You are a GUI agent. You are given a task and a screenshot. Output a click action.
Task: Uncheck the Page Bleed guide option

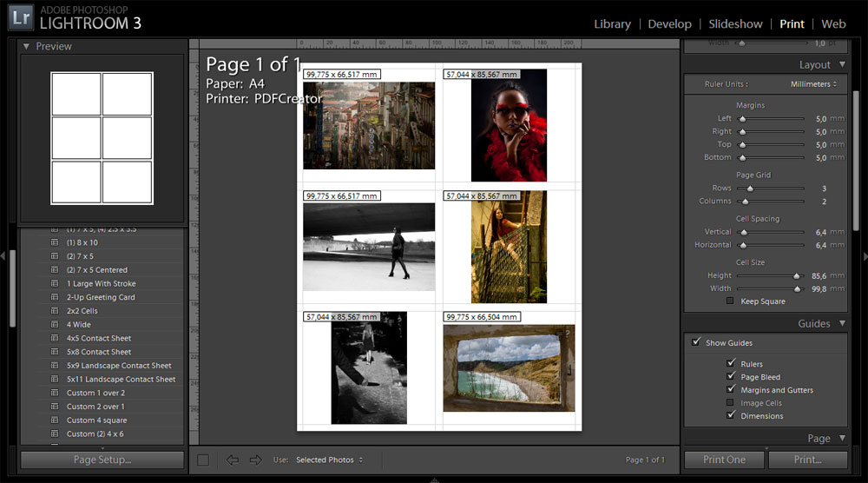click(x=731, y=376)
